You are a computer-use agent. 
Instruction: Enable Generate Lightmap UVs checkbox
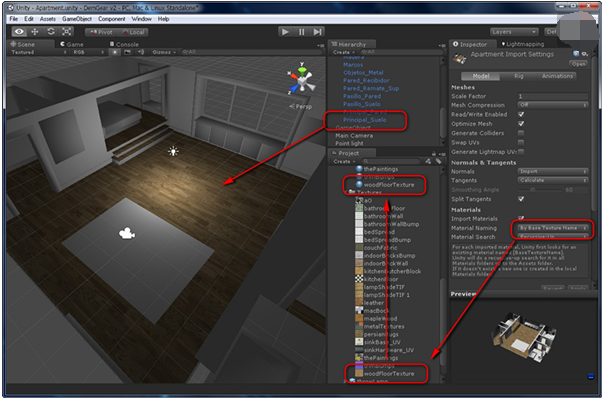(x=521, y=152)
